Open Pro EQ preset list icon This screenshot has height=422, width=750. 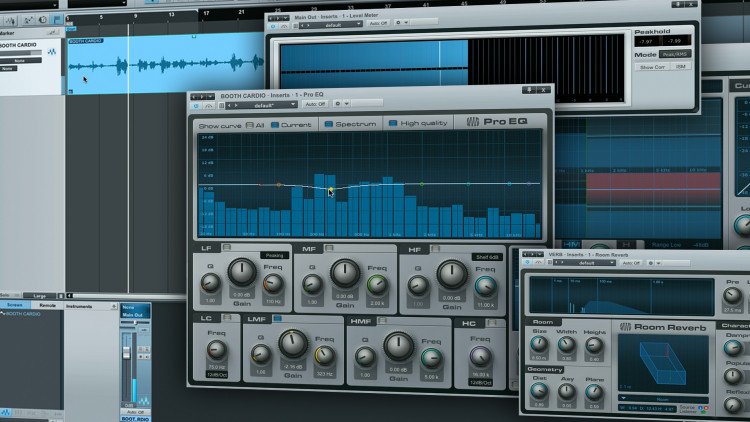221,105
